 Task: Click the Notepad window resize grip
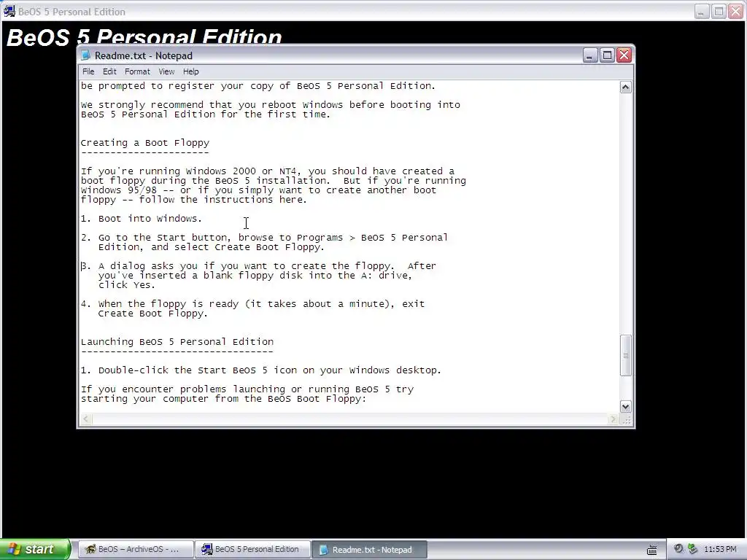point(627,419)
